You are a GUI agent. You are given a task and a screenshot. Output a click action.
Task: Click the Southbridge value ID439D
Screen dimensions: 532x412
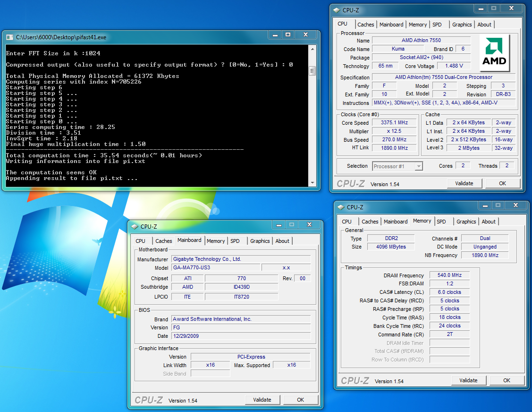click(x=242, y=287)
